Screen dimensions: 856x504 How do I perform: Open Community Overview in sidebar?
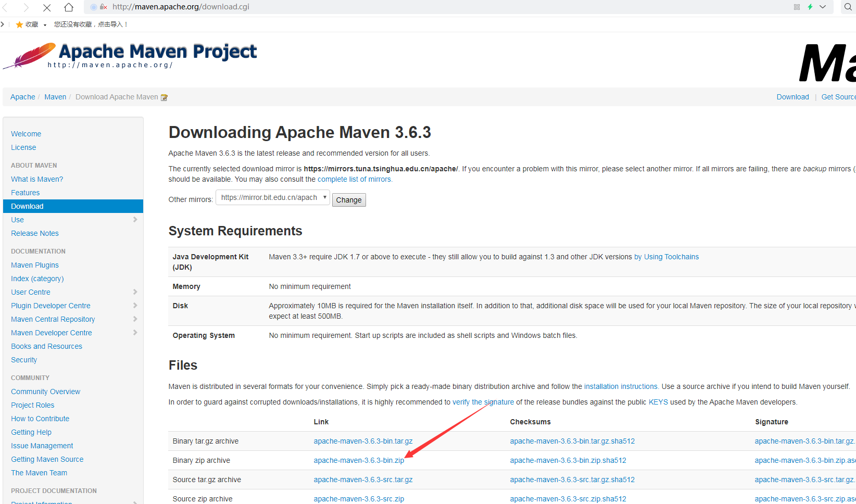pyautogui.click(x=46, y=392)
